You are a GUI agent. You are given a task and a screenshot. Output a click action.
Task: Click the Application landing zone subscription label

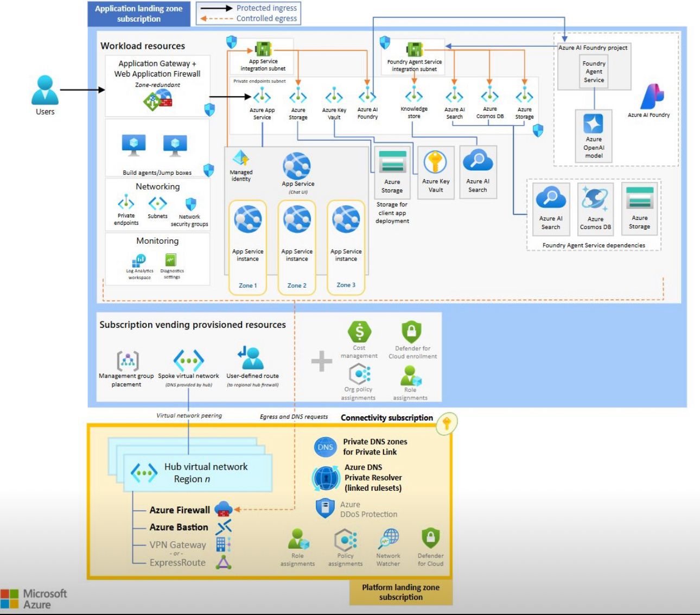pyautogui.click(x=139, y=14)
